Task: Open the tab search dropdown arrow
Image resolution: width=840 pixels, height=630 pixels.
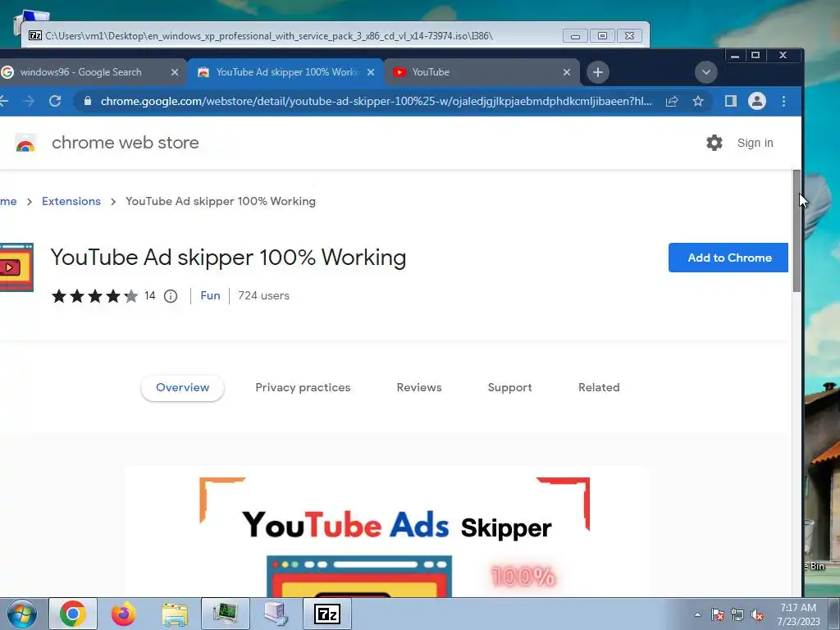Action: [x=706, y=72]
